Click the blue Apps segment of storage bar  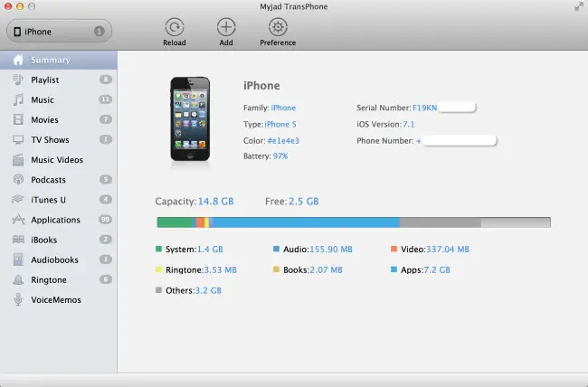306,222
